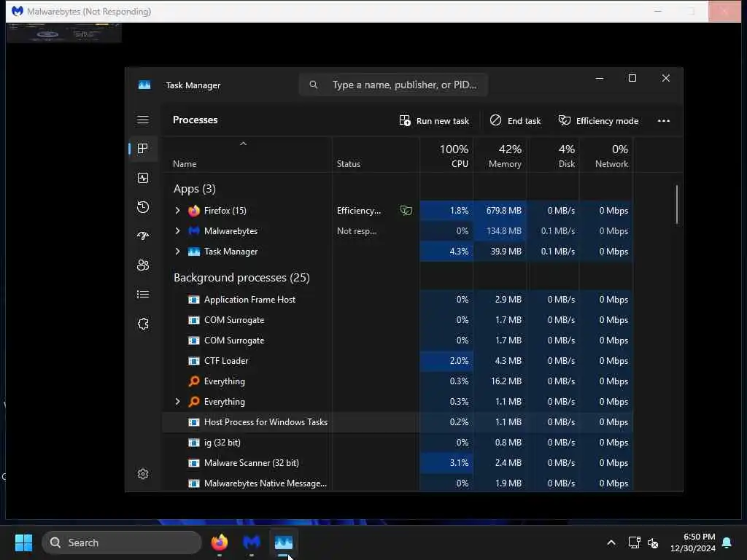Click the Efficiency mode button
Viewport: 747px width, 560px height.
(x=598, y=121)
